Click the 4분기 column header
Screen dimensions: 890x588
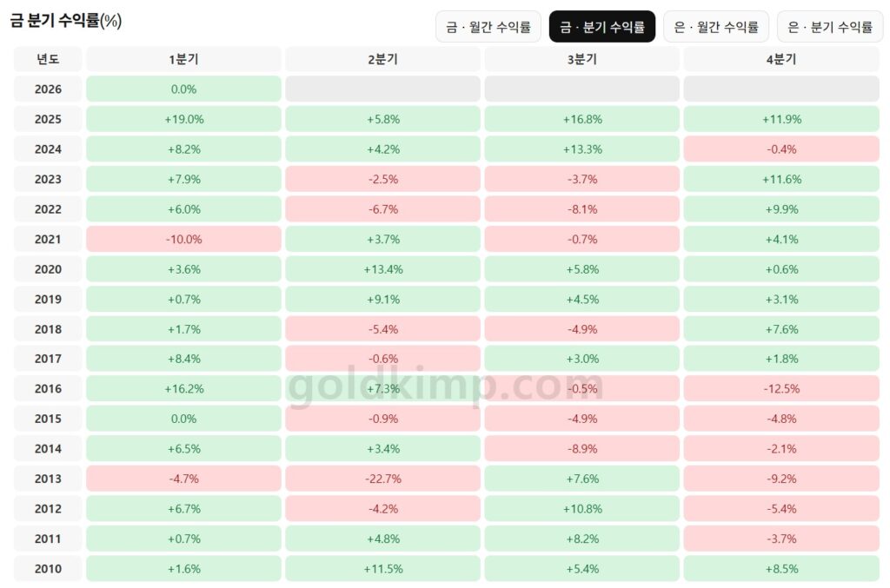[x=780, y=58]
